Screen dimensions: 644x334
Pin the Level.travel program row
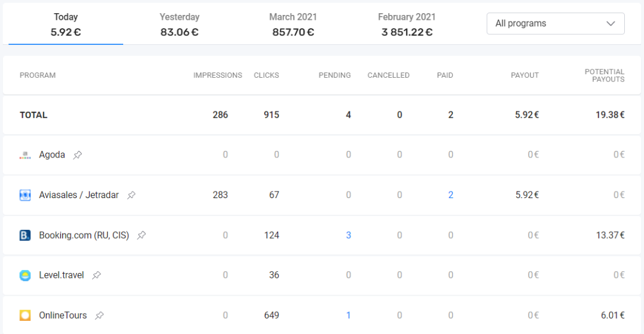97,275
